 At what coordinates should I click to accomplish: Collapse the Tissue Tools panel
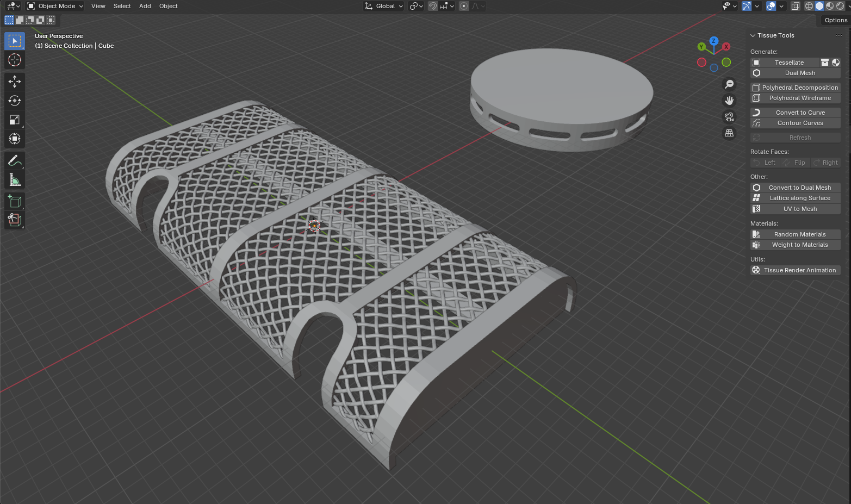point(753,35)
